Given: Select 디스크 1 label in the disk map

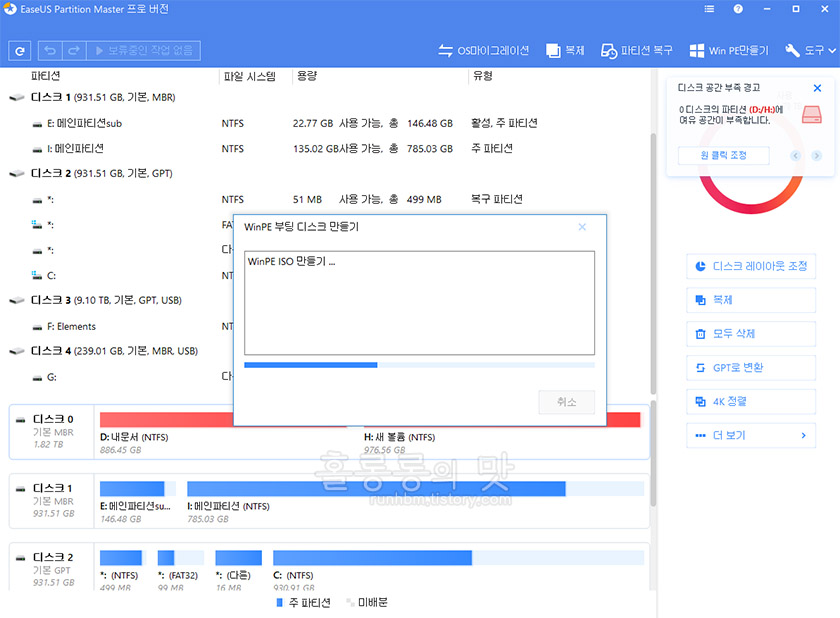Looking at the screenshot, I should [x=52, y=501].
